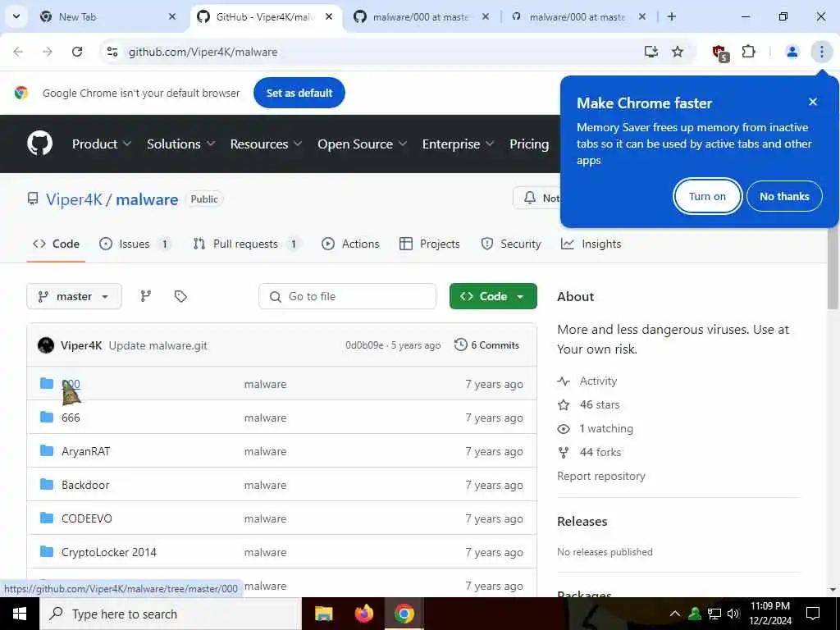Decline Memory Saver with No thanks
The image size is (840, 630).
coord(784,196)
